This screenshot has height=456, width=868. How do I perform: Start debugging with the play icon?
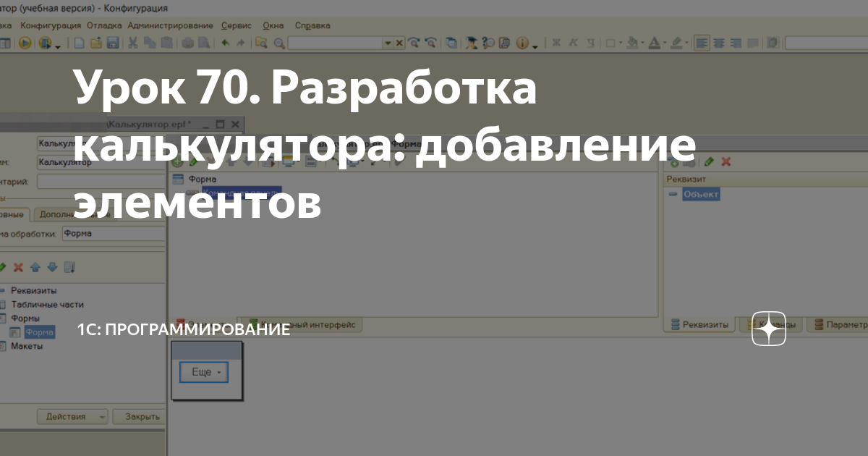(25, 43)
